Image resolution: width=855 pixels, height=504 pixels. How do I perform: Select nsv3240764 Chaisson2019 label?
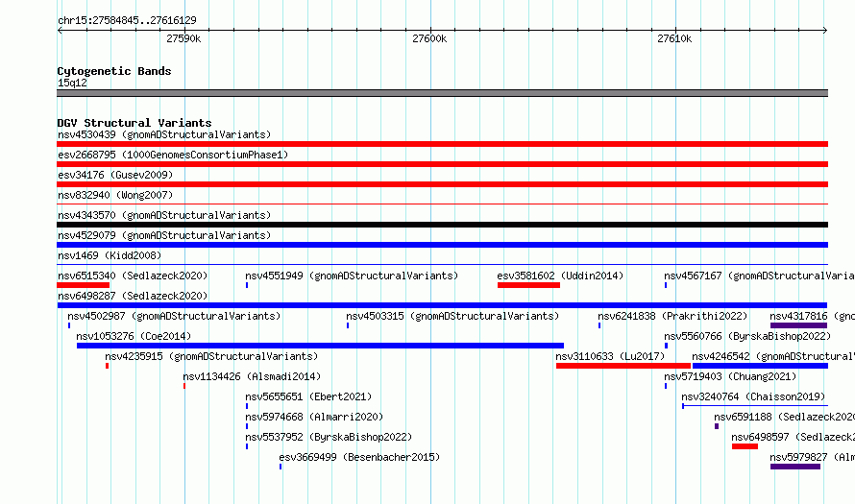coord(753,396)
